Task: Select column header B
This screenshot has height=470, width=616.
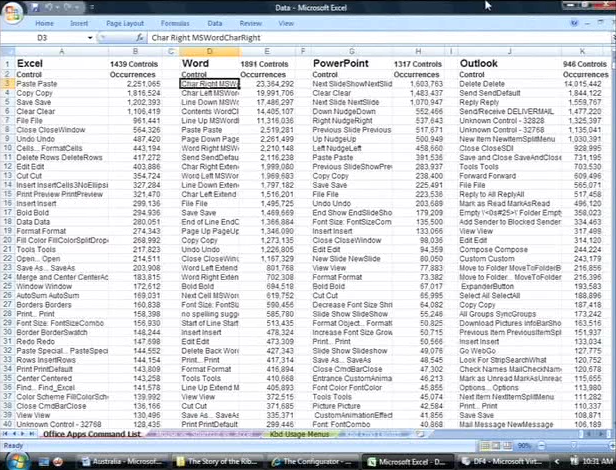Action: click(135, 50)
